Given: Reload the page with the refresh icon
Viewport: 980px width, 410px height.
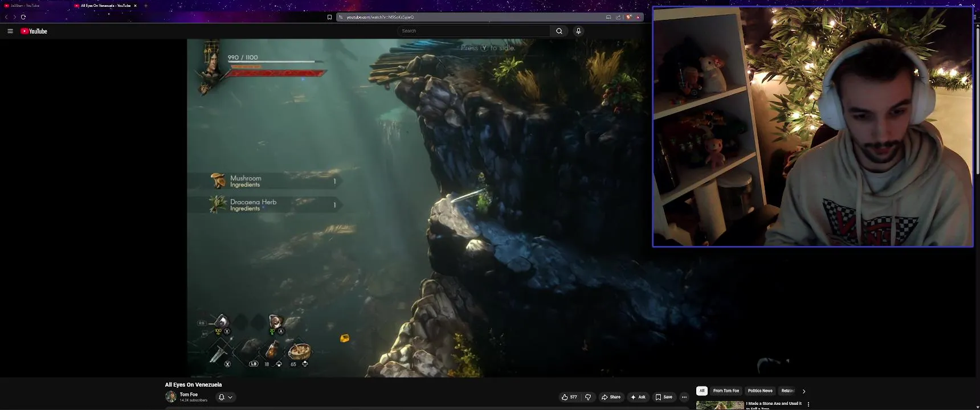Looking at the screenshot, I should click(23, 17).
